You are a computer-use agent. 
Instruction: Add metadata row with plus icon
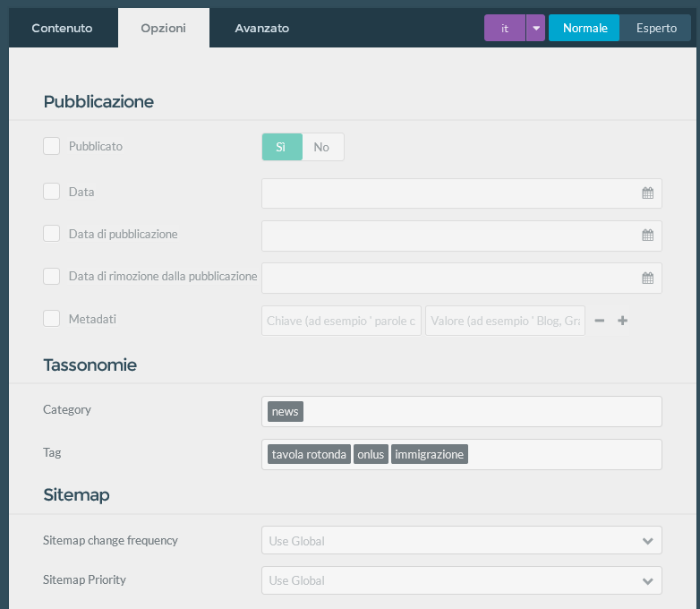622,321
